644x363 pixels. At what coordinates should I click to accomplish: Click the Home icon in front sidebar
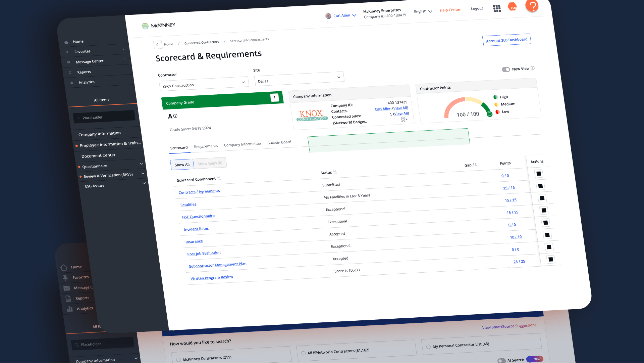point(66,42)
